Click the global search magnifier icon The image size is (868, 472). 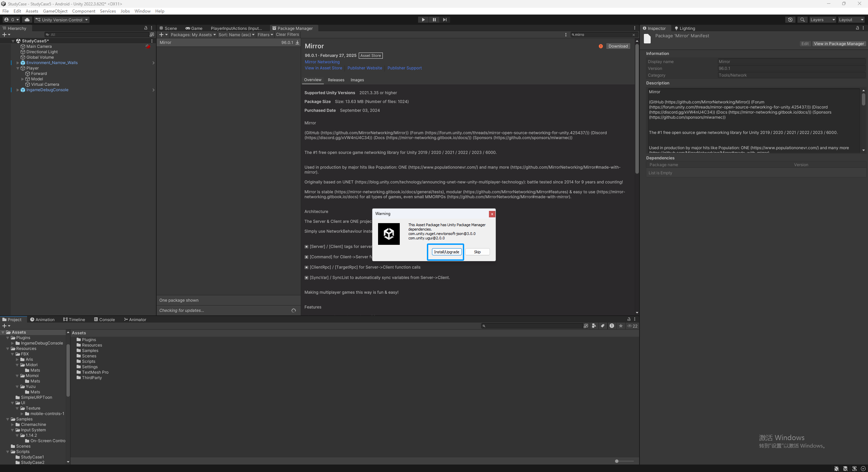[802, 20]
